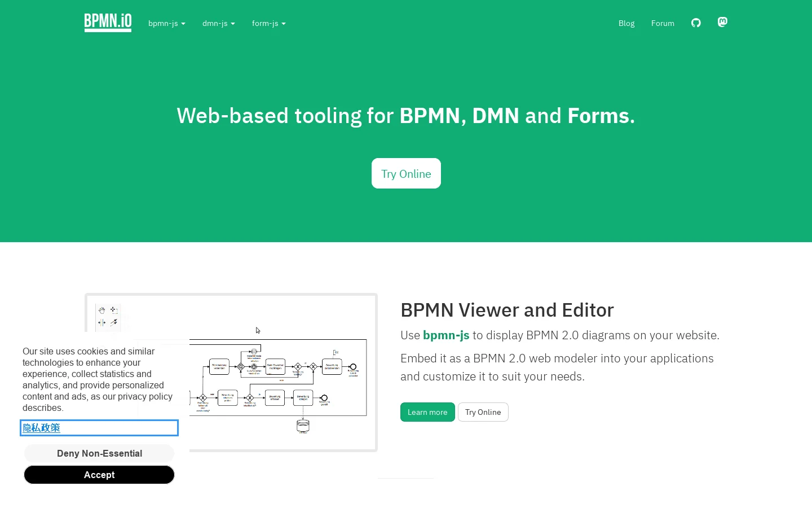Select the connect arrow tool in the diagram preview
Image resolution: width=812 pixels, height=508 pixels.
click(x=113, y=322)
